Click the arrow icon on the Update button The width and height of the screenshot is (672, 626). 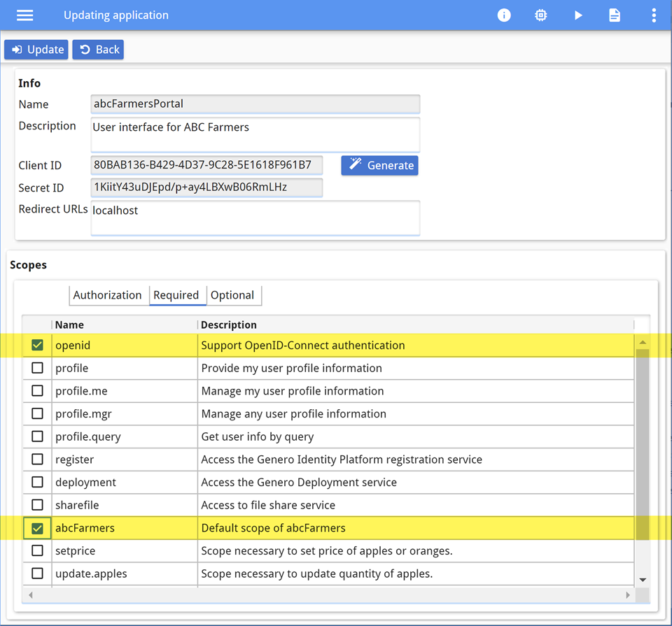click(17, 50)
